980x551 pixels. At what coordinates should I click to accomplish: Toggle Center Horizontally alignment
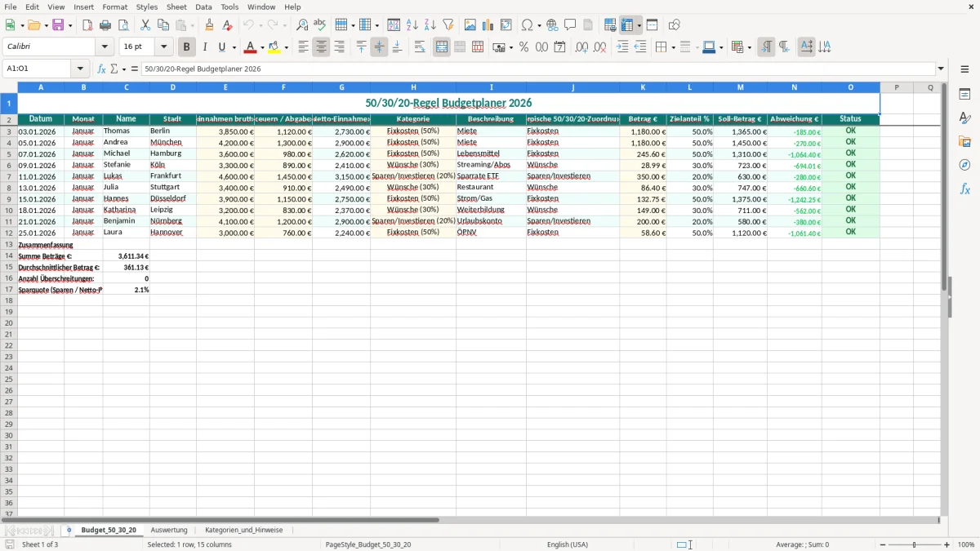(321, 47)
